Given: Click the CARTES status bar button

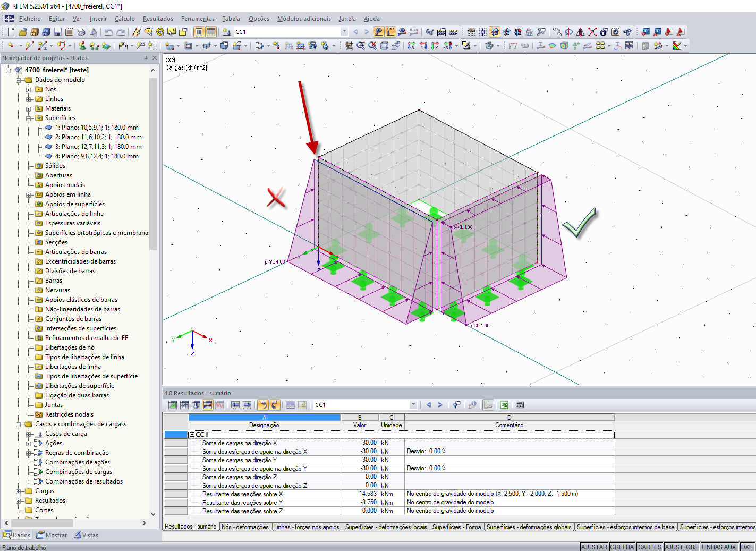Looking at the screenshot, I should pos(650,547).
